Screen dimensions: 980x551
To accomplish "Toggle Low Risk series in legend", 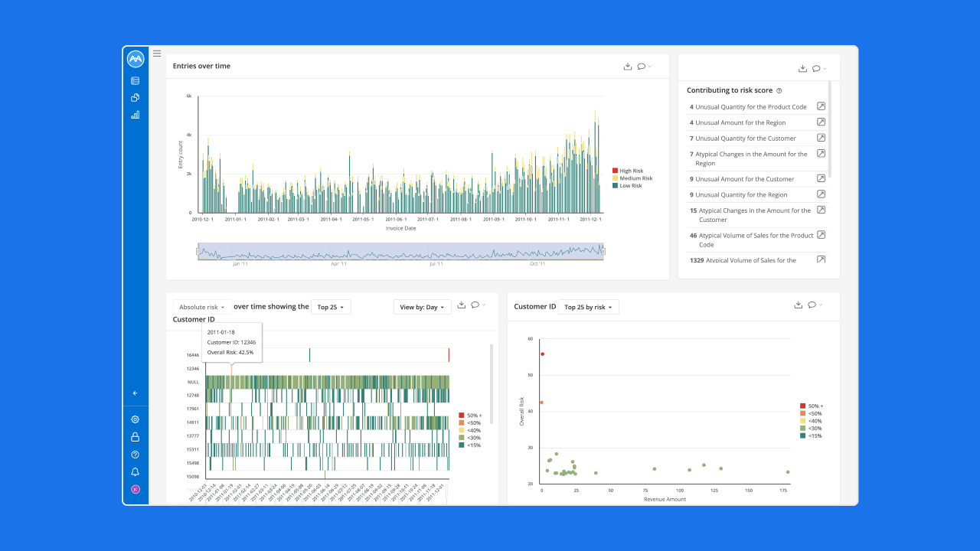I will (x=627, y=186).
